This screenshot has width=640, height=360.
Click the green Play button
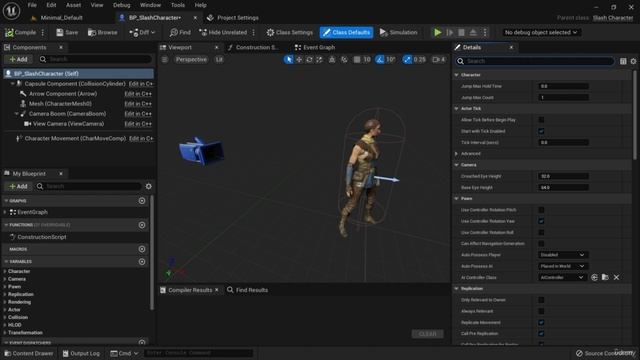437,32
